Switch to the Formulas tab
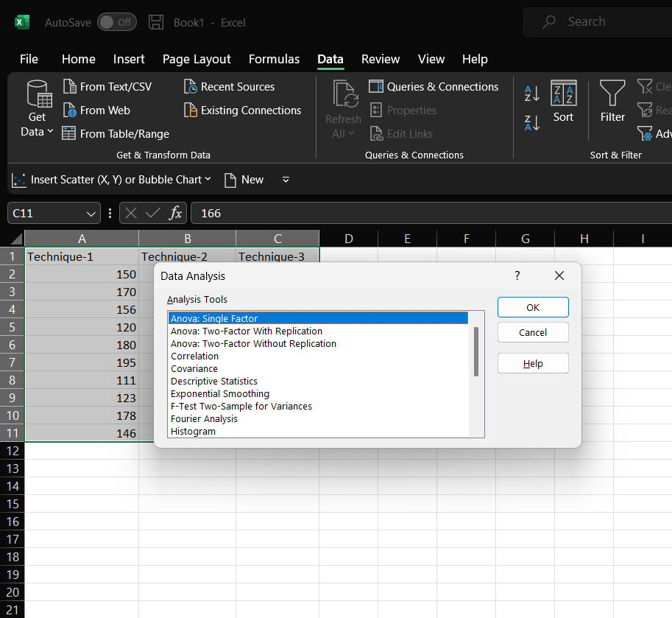Screen dimensions: 672x618 tap(274, 59)
